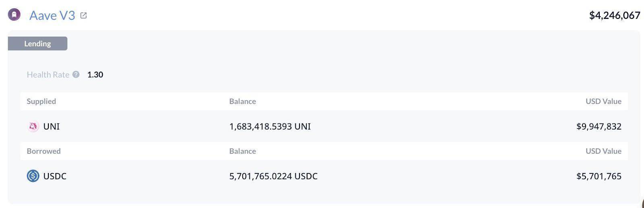
Task: Click UNI USD value $9,947,832
Action: [599, 126]
